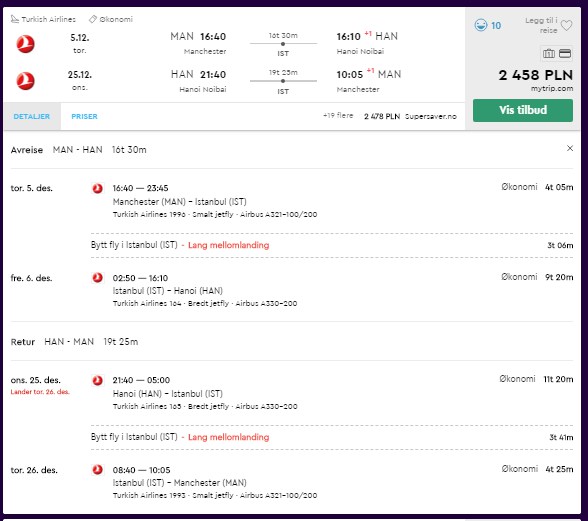This screenshot has width=588, height=521.
Task: Click airline logo for 21:40 — 05:00 segment
Action: [98, 380]
